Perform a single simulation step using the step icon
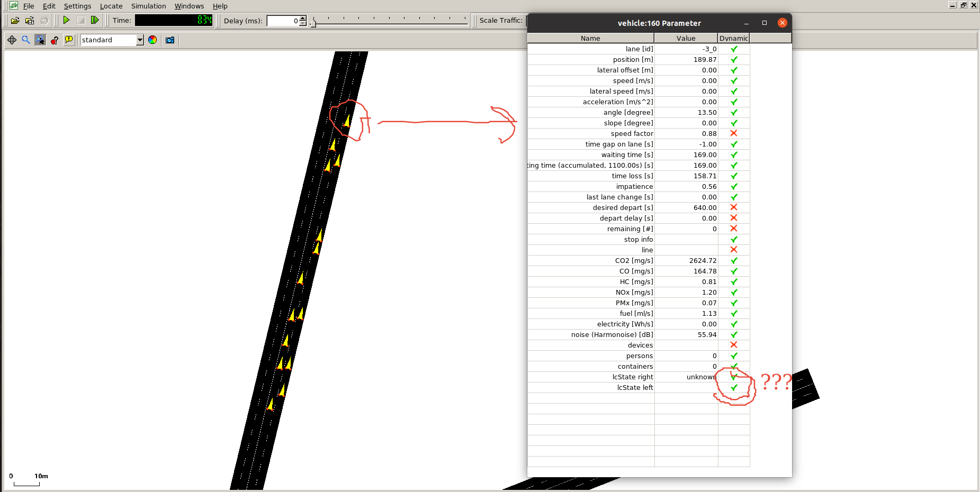Screen dimensions: 980x492 (x=95, y=20)
